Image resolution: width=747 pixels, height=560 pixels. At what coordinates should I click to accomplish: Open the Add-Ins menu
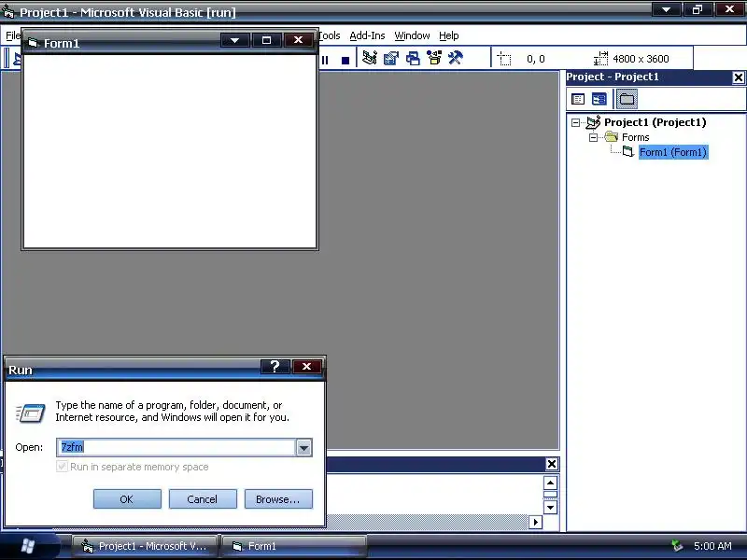[x=367, y=35]
